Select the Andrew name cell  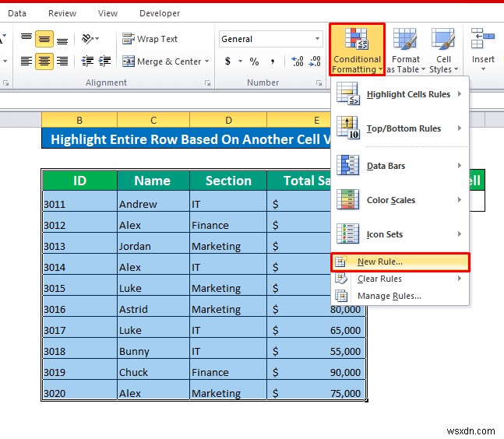pyautogui.click(x=153, y=201)
